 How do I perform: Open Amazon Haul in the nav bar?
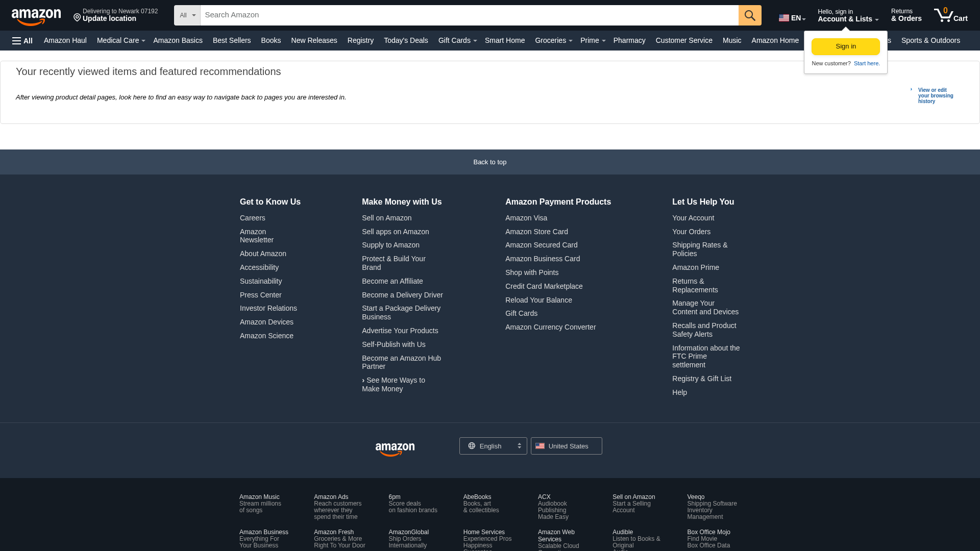[65, 40]
